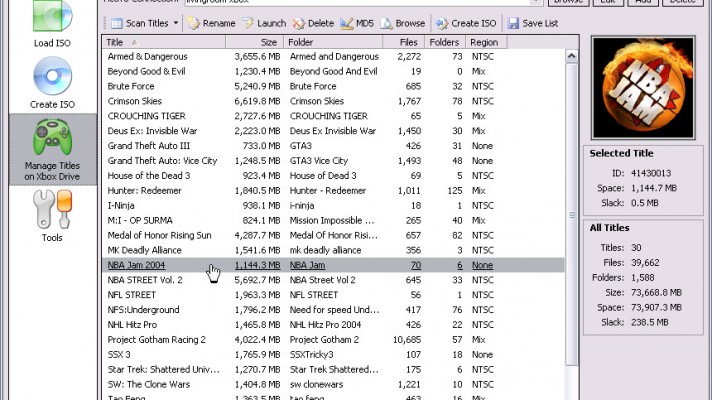Select the M:I - OP SURMA title
This screenshot has width=712, height=400.
point(140,221)
